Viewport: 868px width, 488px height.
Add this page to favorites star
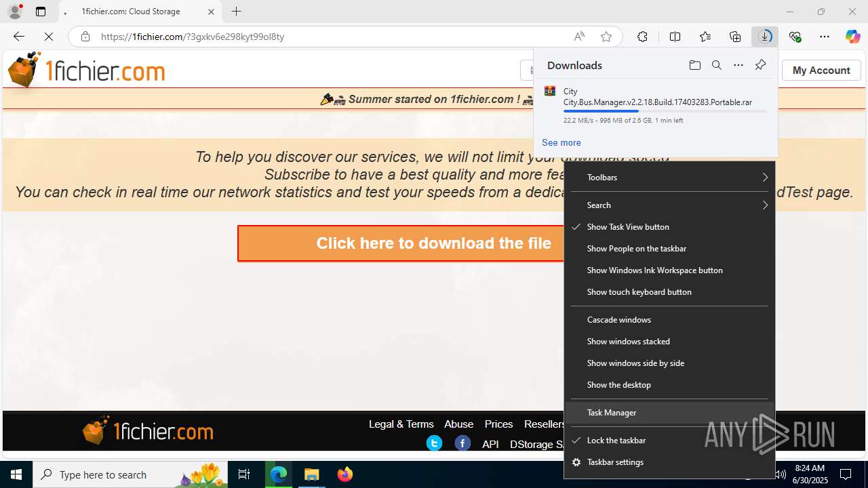tap(606, 37)
